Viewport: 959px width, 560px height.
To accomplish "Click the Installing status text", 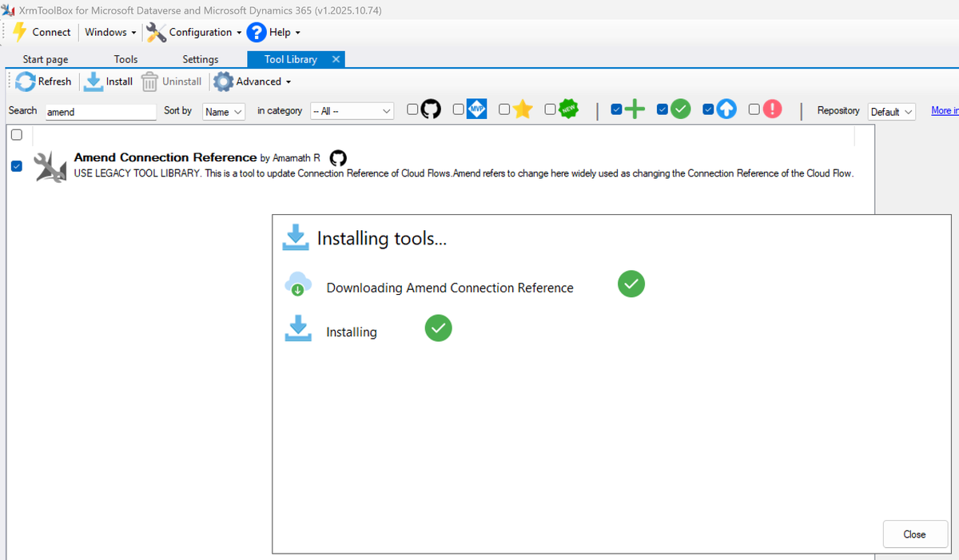I will (352, 332).
